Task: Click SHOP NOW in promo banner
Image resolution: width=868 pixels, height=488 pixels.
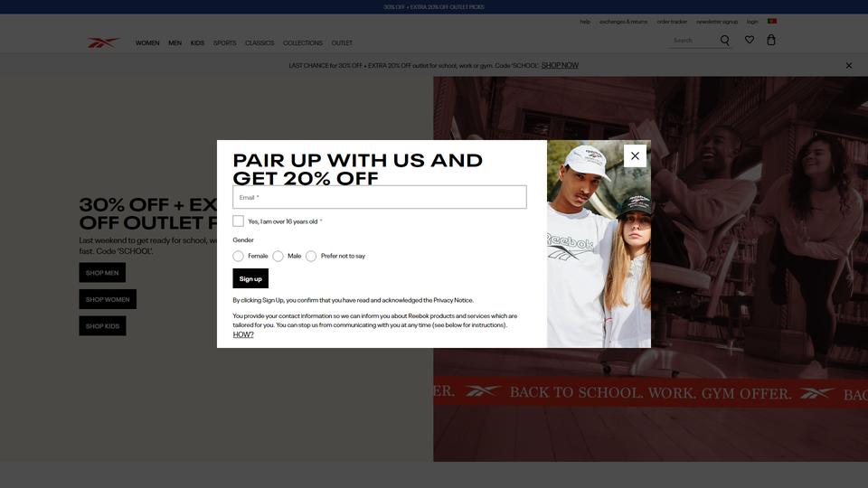Action: pos(560,65)
